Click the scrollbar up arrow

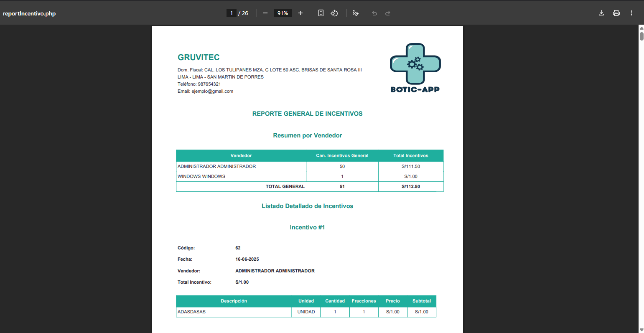click(x=641, y=28)
